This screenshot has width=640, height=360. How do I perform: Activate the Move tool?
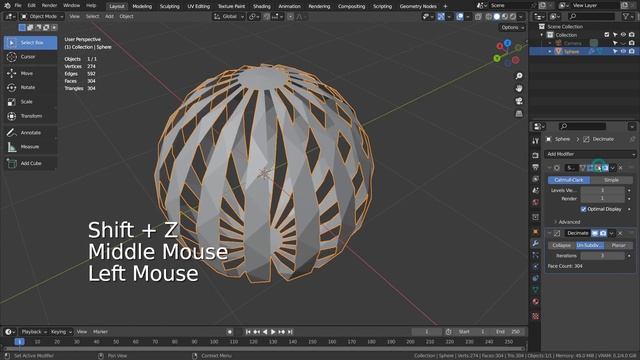click(31, 73)
